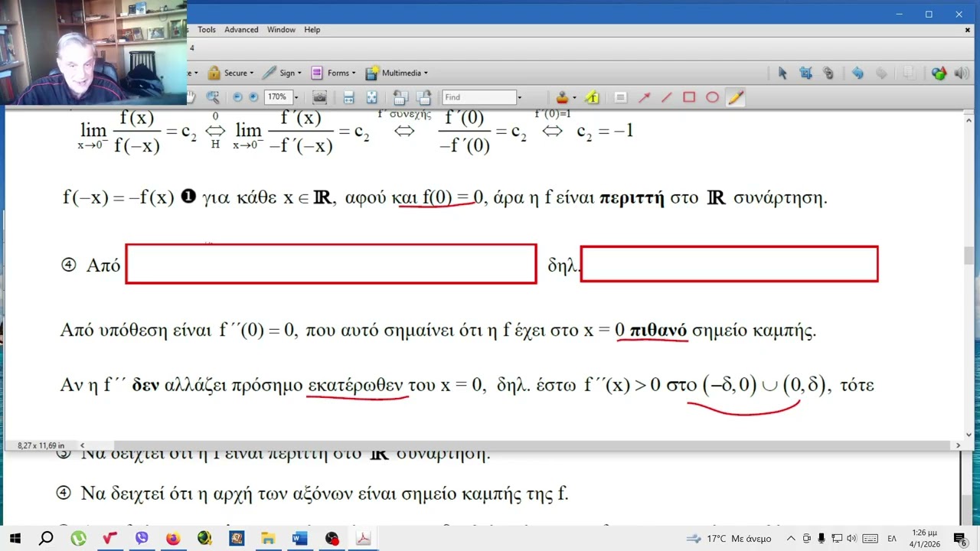Select the Snapshot camera tool
Viewport: 980px width, 551px height.
319,97
